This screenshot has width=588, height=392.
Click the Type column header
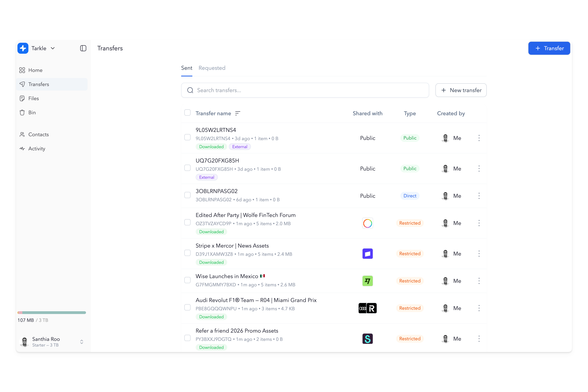[x=410, y=113]
